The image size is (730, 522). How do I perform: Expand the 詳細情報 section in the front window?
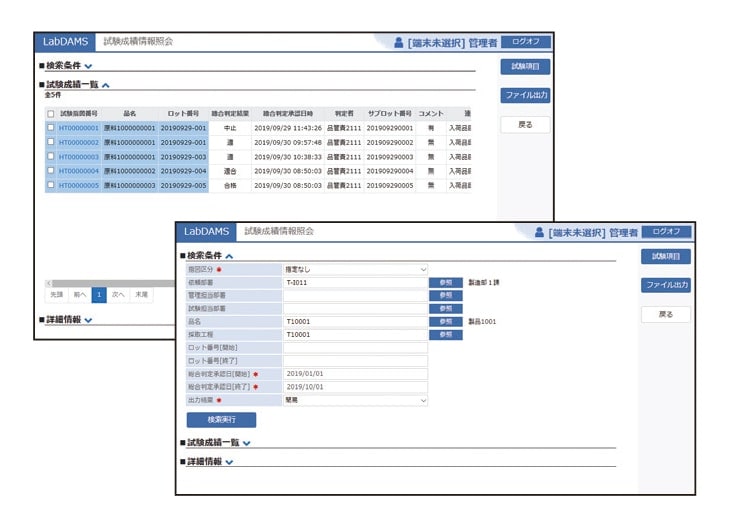click(x=229, y=462)
